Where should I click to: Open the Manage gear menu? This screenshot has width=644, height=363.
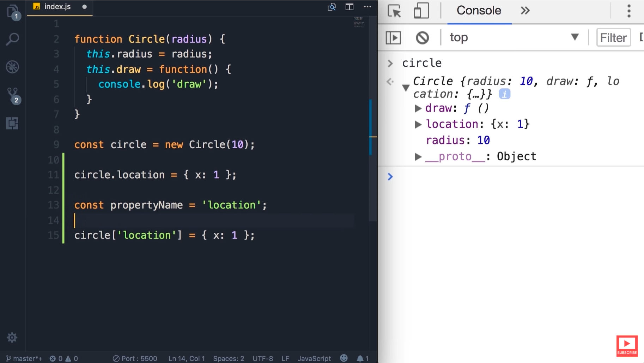click(x=12, y=338)
